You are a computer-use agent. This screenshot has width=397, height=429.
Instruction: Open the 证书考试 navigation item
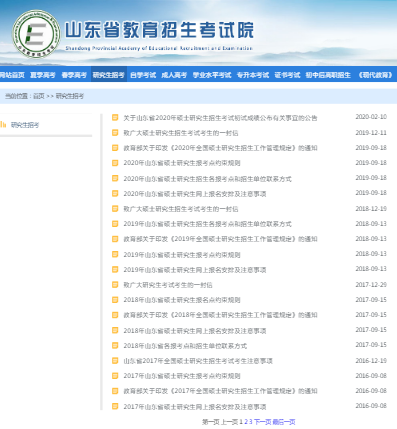(287, 75)
